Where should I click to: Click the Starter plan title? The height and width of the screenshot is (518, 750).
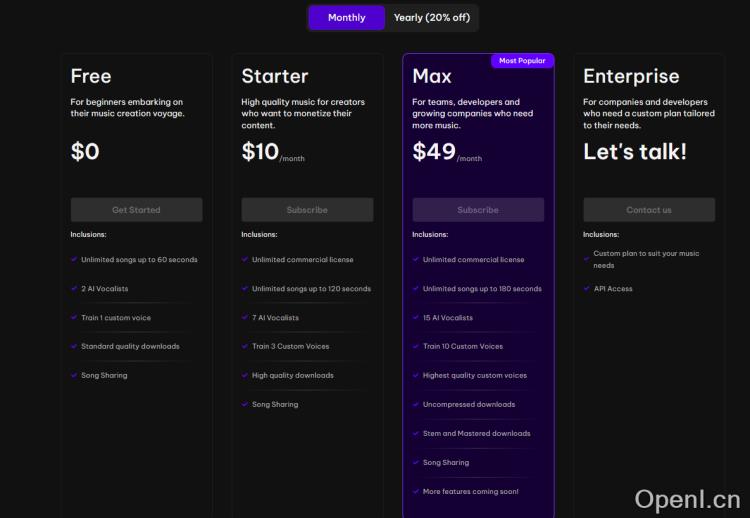pos(275,76)
